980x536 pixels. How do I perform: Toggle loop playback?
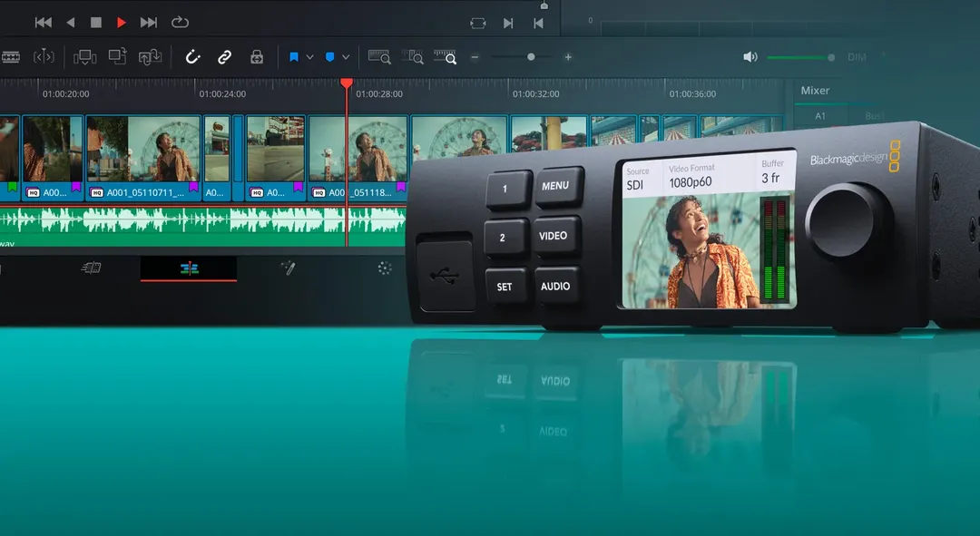(180, 23)
